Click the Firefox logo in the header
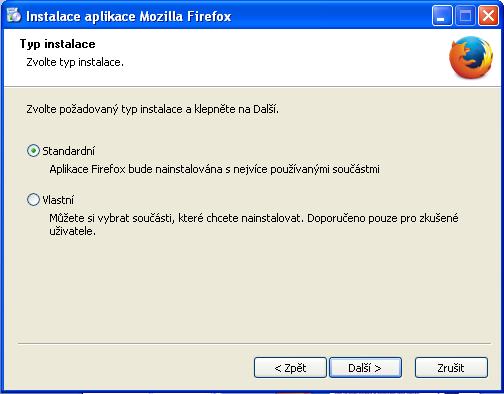 click(471, 57)
